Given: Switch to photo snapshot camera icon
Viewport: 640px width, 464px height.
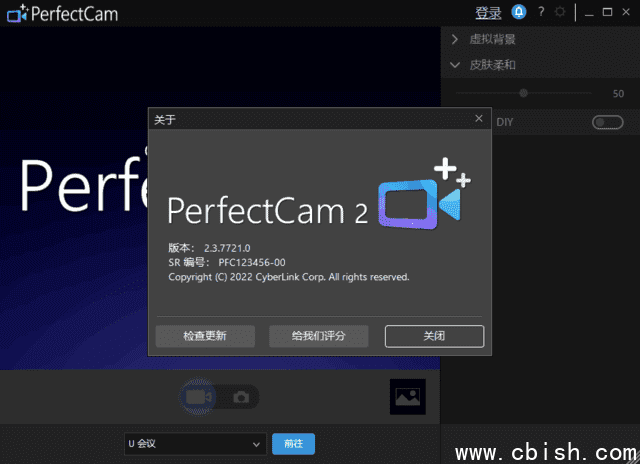Looking at the screenshot, I should (241, 397).
